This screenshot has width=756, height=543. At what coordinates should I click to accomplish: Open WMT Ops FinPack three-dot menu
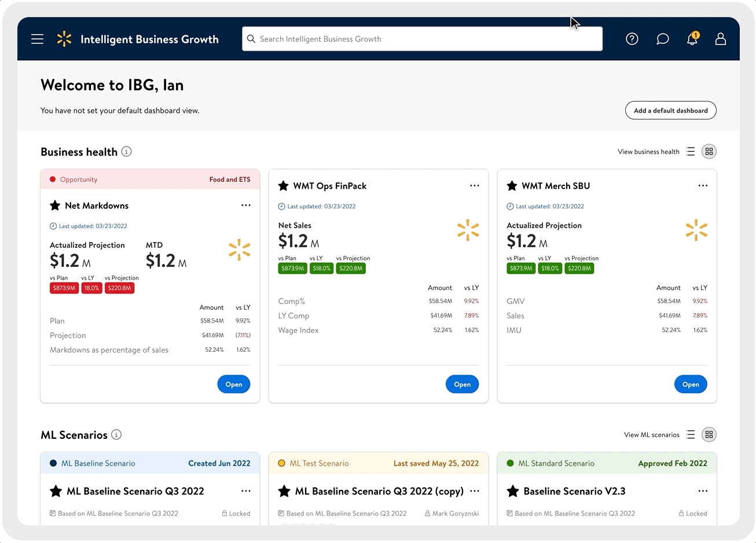[475, 186]
